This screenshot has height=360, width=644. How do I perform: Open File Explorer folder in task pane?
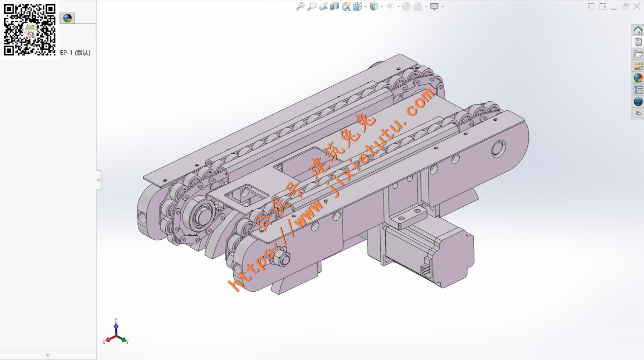click(x=638, y=54)
